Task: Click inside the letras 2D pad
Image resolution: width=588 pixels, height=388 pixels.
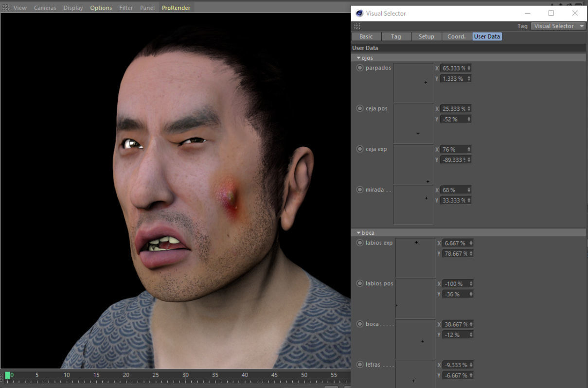Action: (x=415, y=374)
